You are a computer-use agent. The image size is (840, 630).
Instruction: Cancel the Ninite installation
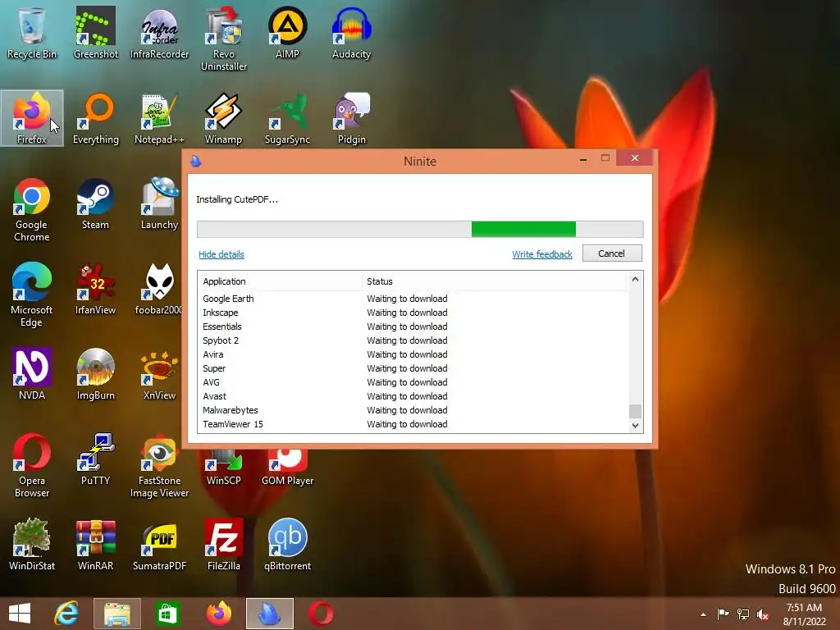[x=612, y=253]
